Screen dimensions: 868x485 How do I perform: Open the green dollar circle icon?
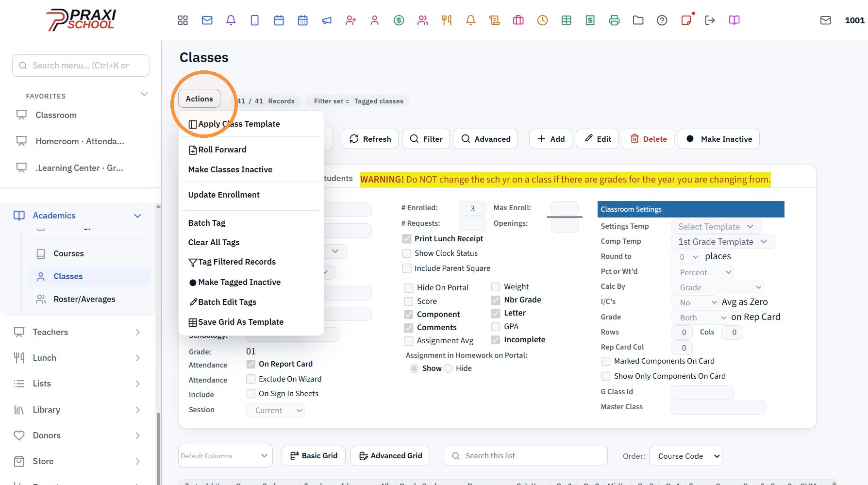(399, 20)
